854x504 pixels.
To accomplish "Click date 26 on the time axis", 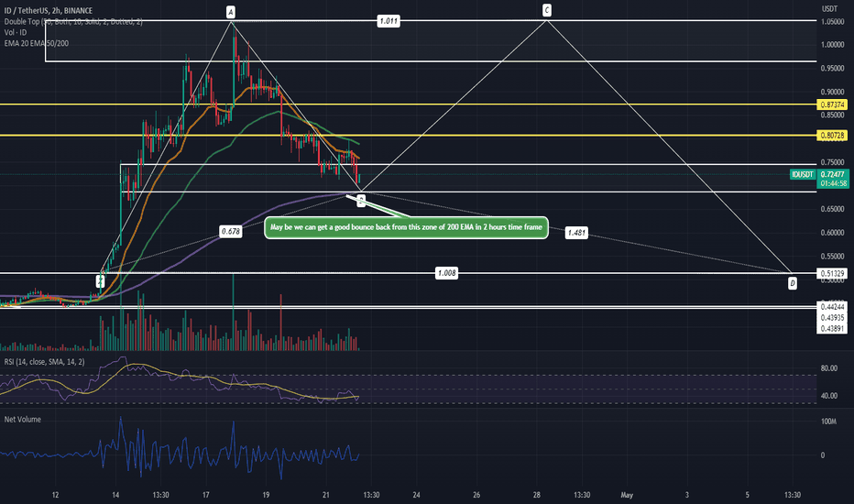I will point(476,495).
